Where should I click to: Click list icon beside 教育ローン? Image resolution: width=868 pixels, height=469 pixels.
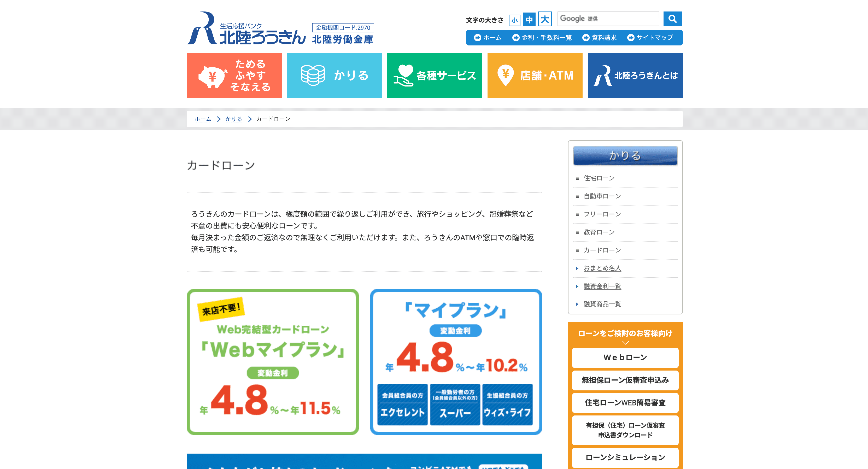click(577, 232)
